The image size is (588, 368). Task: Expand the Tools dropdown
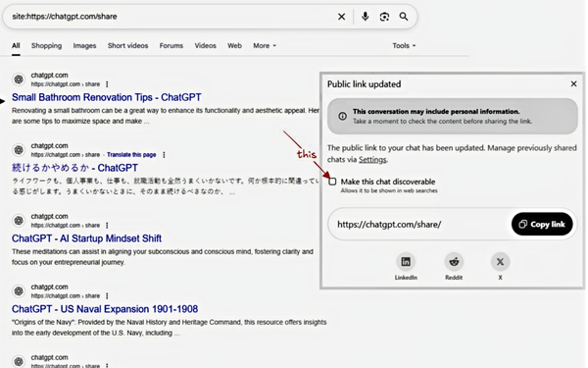[404, 46]
